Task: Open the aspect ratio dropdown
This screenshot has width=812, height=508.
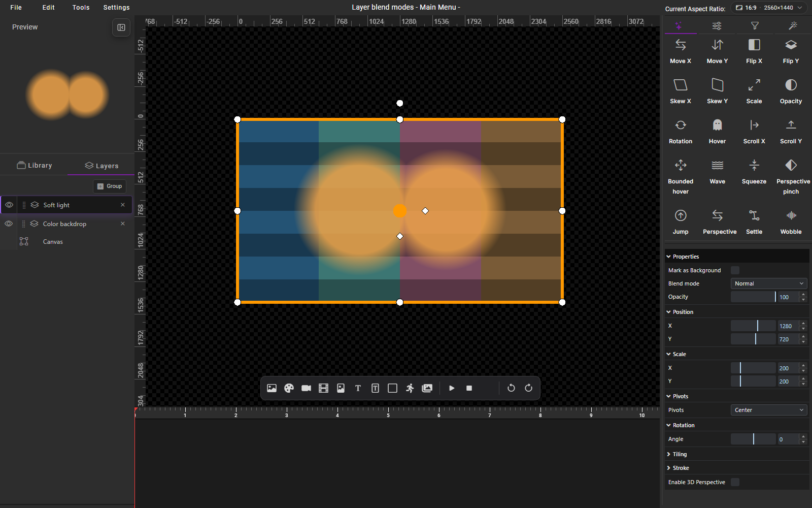Action: 769,8
